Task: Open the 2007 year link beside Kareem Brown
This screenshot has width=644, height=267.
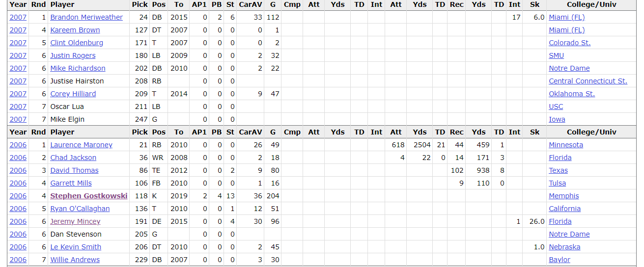Action: pos(18,30)
